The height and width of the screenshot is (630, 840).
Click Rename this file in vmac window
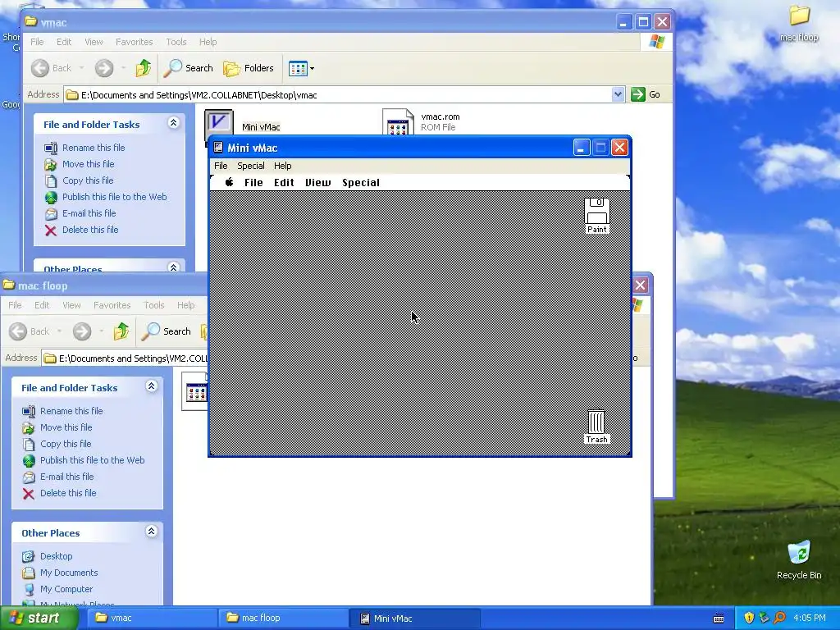click(x=94, y=148)
